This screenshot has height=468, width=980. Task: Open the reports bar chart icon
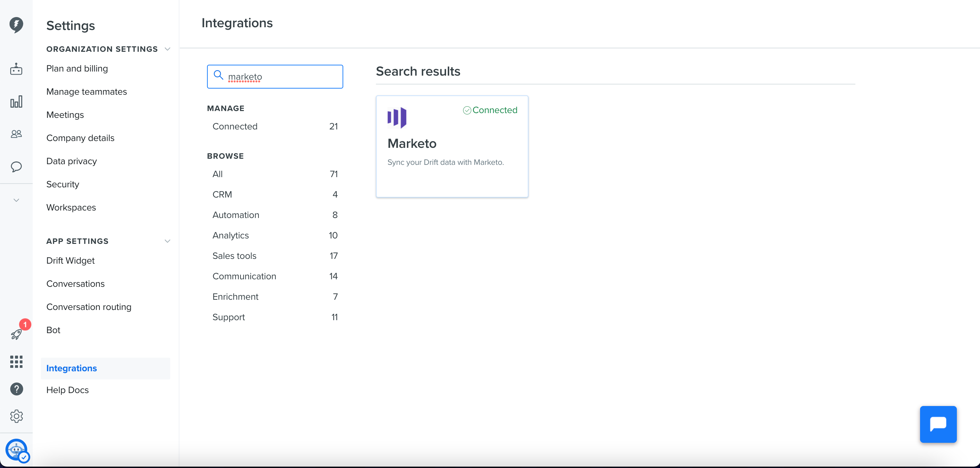[x=16, y=102]
